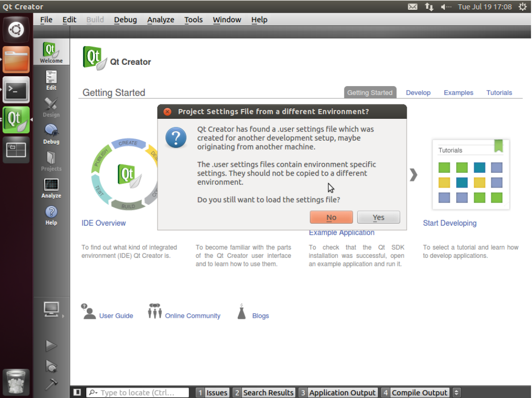Toggle the sidebar with bottom-left square icon
The image size is (532, 398).
coord(77,392)
